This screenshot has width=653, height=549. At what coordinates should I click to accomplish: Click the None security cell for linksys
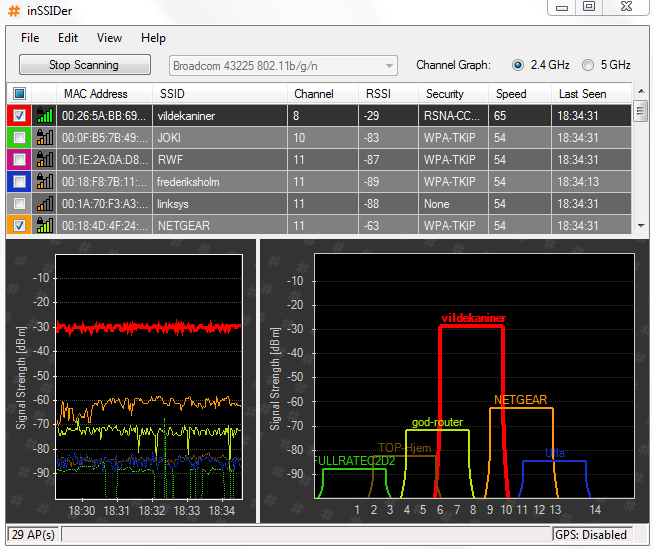click(x=454, y=204)
